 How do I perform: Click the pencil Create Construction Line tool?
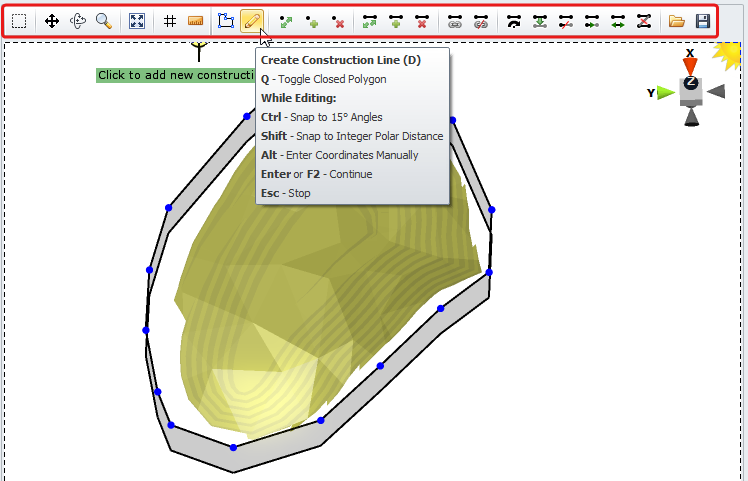pos(252,21)
